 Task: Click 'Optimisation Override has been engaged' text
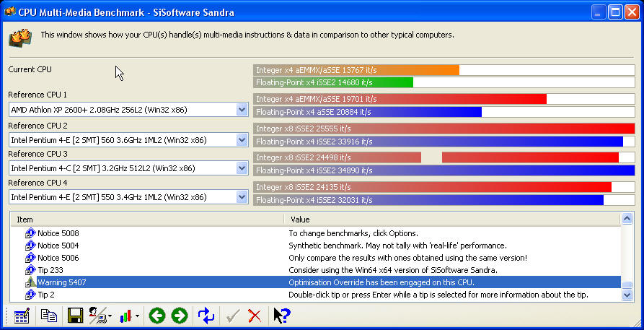click(x=381, y=282)
